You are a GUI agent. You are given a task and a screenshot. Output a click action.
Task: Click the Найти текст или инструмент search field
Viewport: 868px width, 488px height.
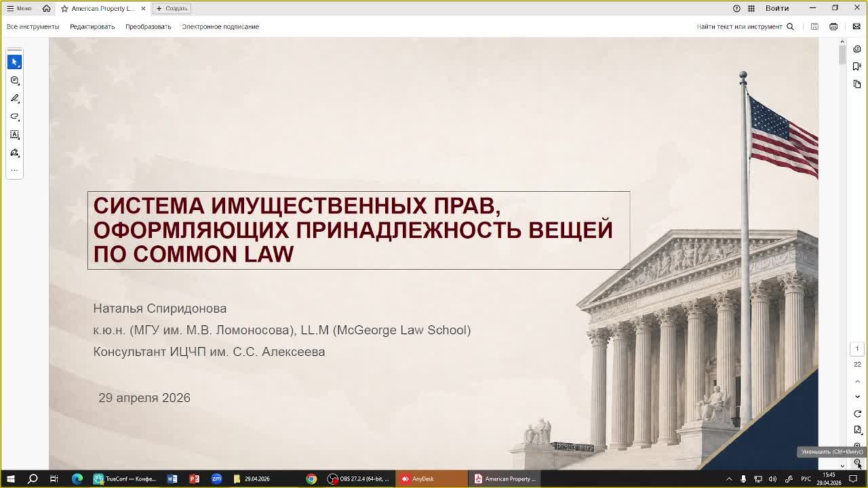click(x=745, y=26)
